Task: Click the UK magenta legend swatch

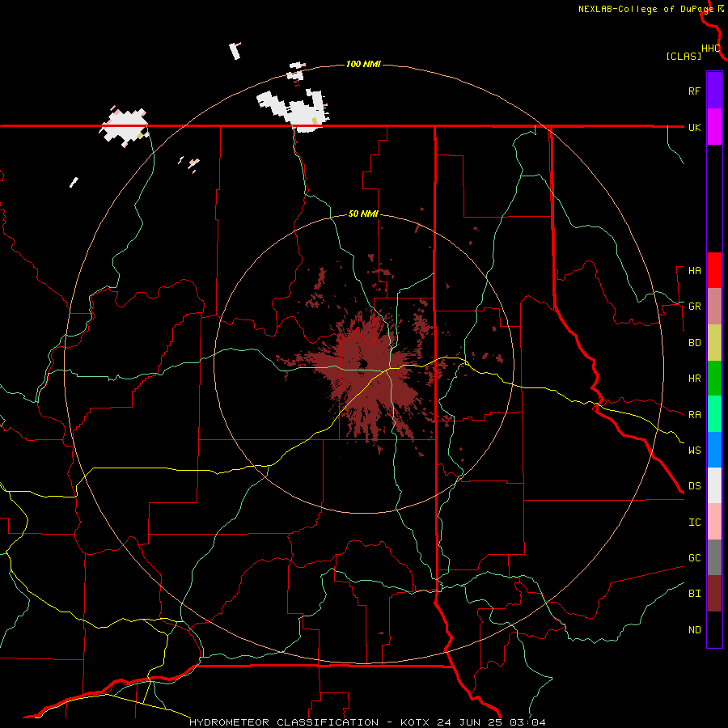Action: (x=714, y=127)
